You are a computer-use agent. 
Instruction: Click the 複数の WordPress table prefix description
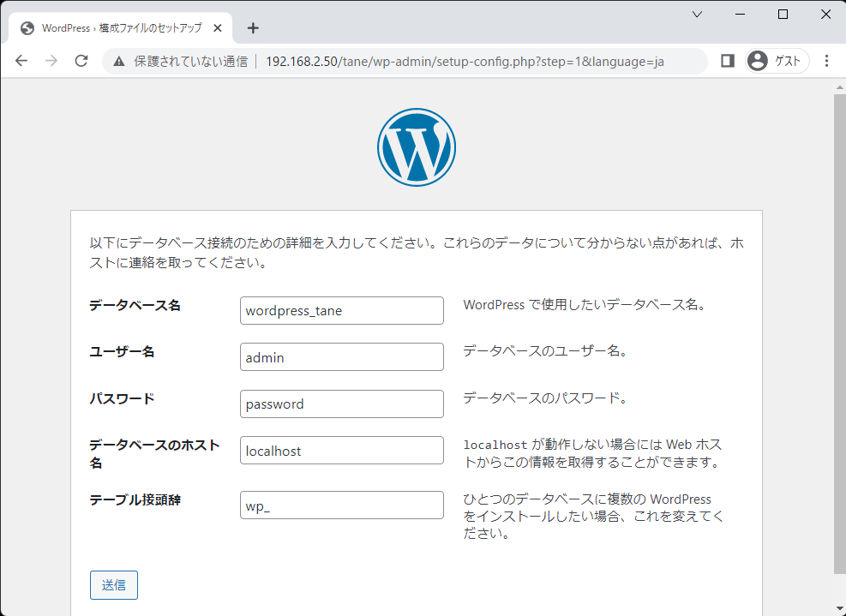pos(593,517)
